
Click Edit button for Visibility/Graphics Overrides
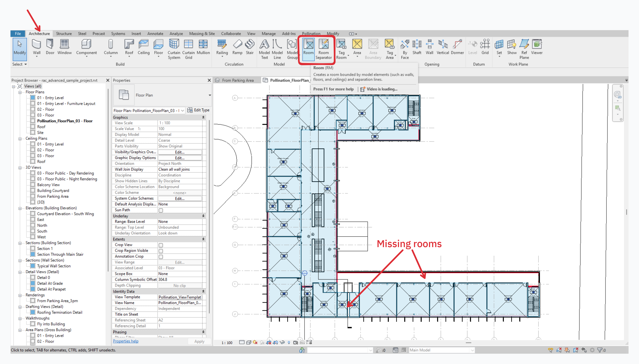tap(180, 152)
